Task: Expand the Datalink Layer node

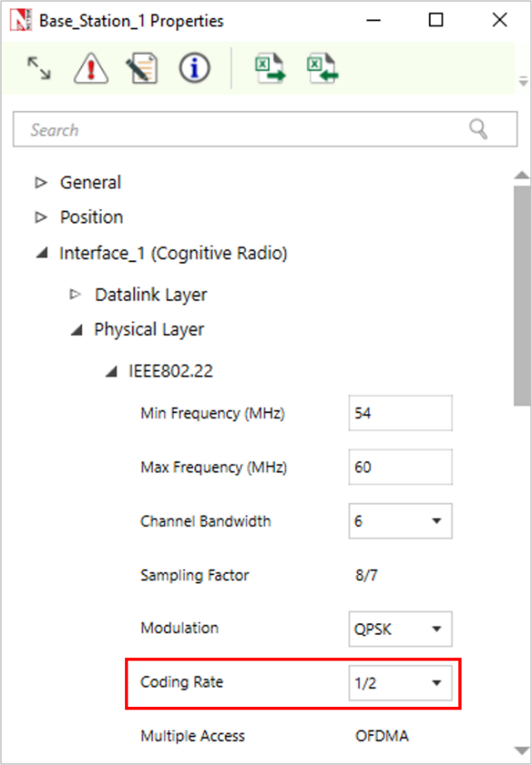Action: [75, 294]
